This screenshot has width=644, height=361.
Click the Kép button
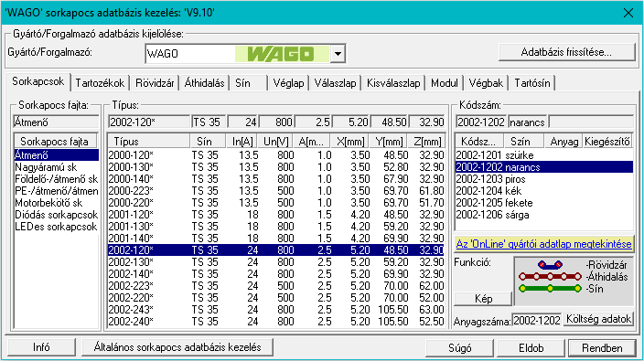pyautogui.click(x=483, y=299)
